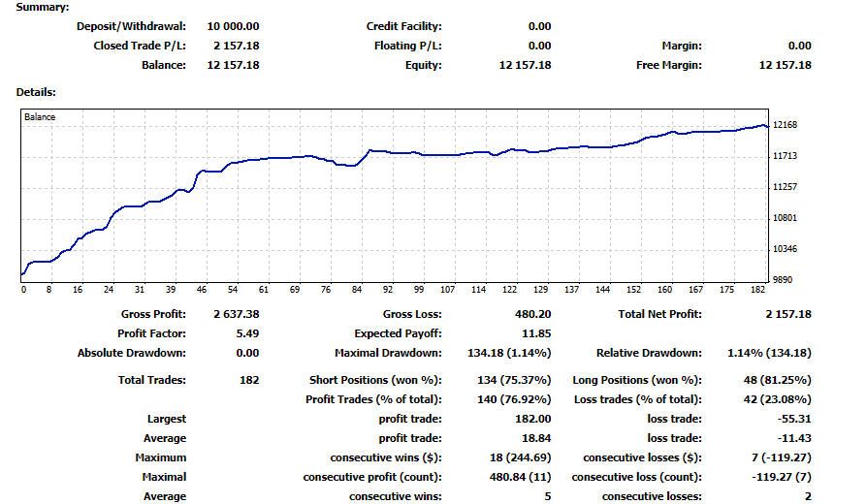The width and height of the screenshot is (867, 504).
Task: Click the Expected Payoff value 11.85
Action: coord(536,333)
